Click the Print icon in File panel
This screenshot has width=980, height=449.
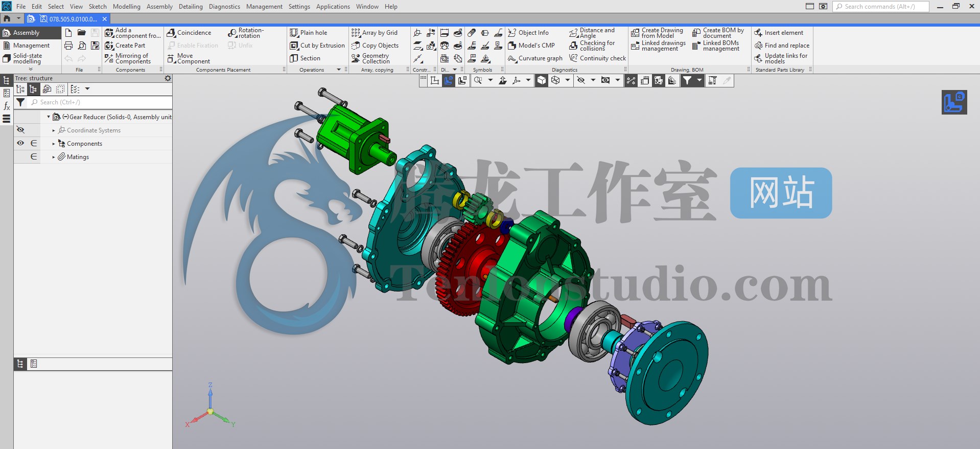(68, 46)
